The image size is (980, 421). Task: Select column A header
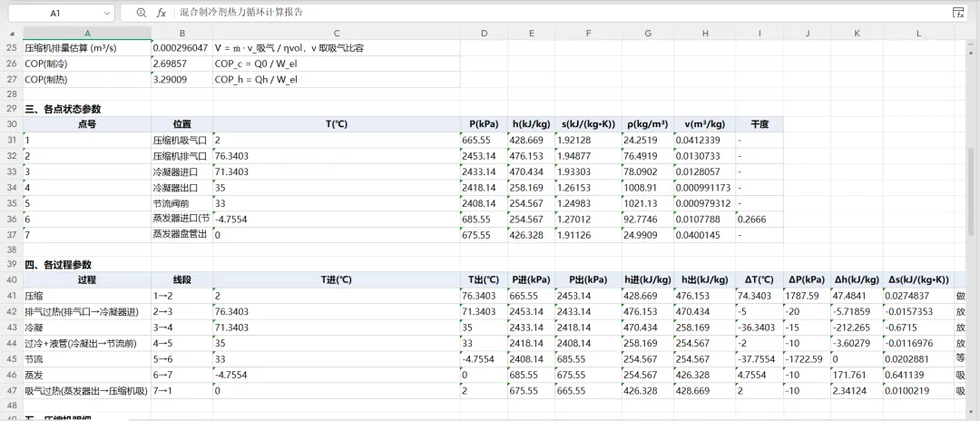[x=87, y=33]
